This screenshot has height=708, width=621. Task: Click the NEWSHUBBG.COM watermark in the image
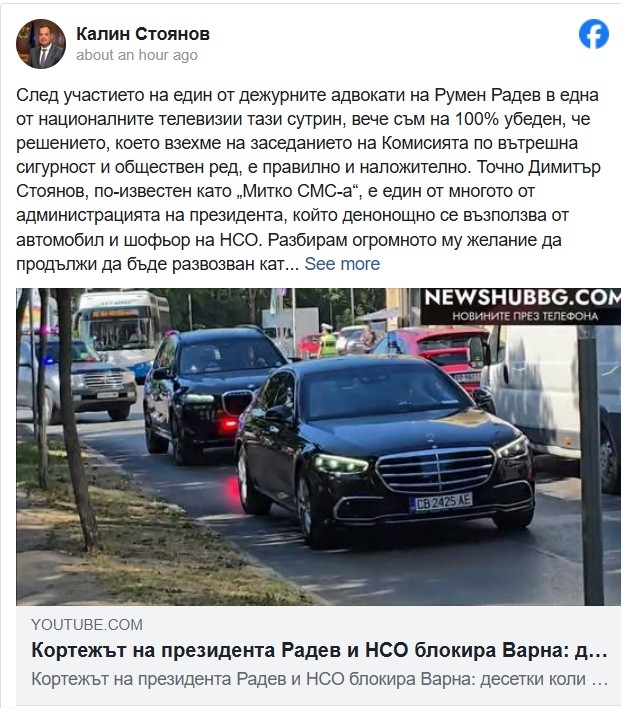pos(523,298)
